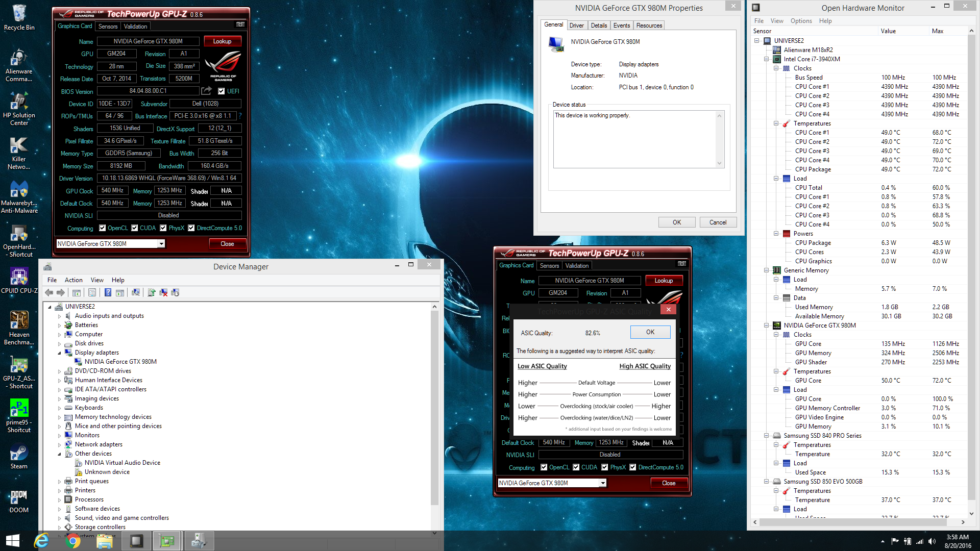Open the prime95 shortcut desktop icon
The height and width of the screenshot is (551, 980).
19,416
